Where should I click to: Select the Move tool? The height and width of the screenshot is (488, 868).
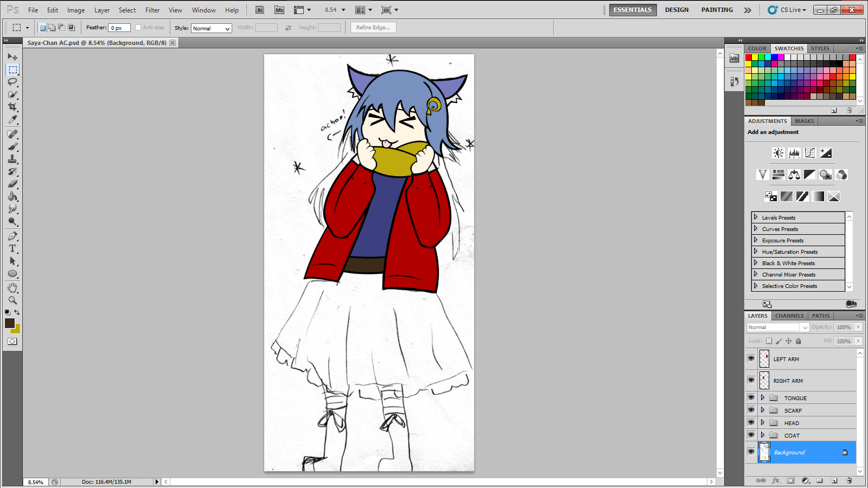(x=12, y=57)
